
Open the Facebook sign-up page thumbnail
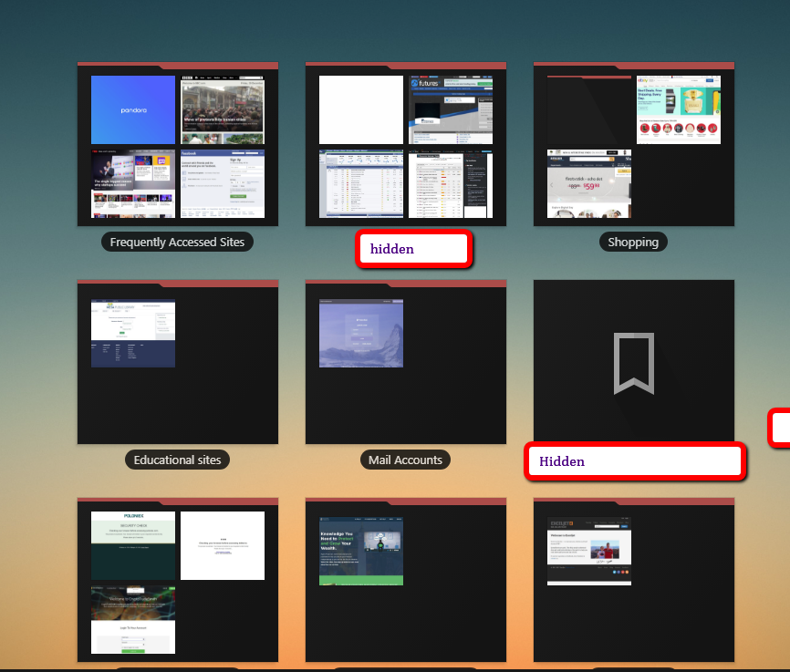coord(222,182)
